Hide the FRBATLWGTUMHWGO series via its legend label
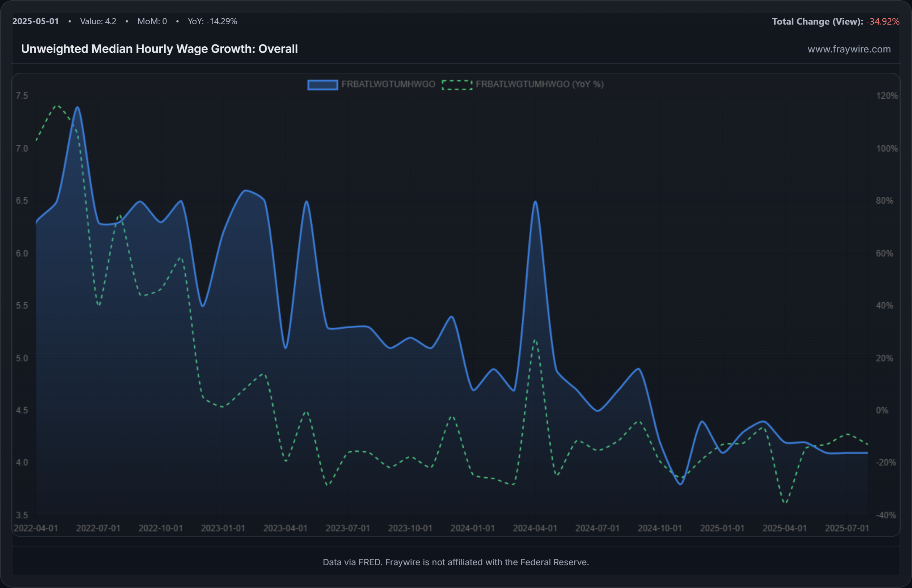Viewport: 912px width, 588px height. point(388,84)
